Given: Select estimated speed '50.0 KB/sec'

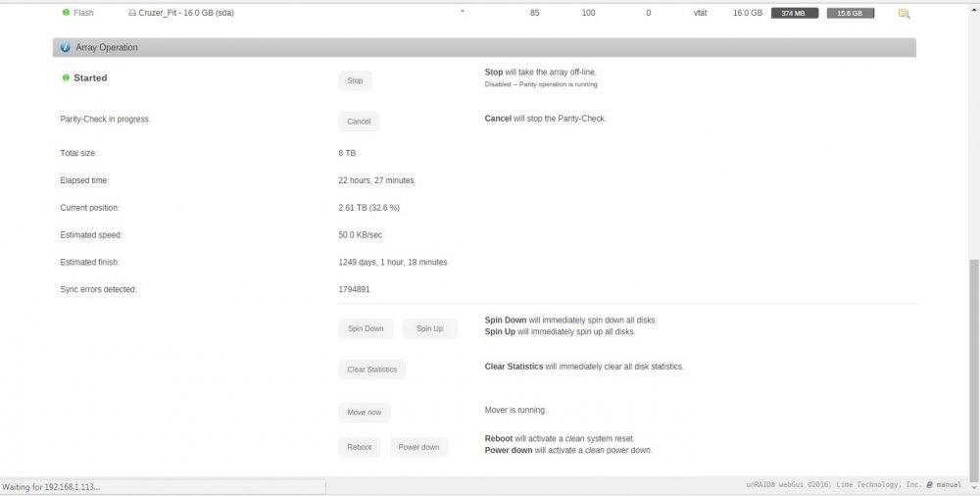Looking at the screenshot, I should [360, 235].
